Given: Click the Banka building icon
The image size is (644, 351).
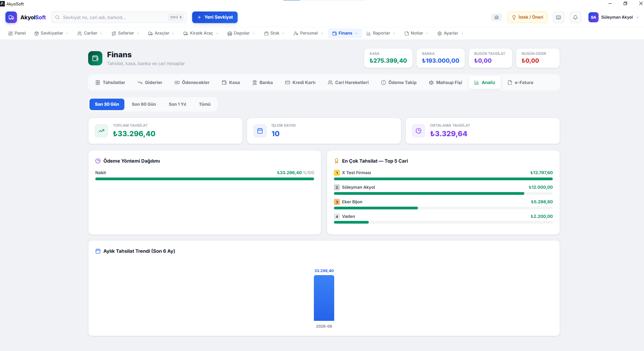Looking at the screenshot, I should point(255,82).
